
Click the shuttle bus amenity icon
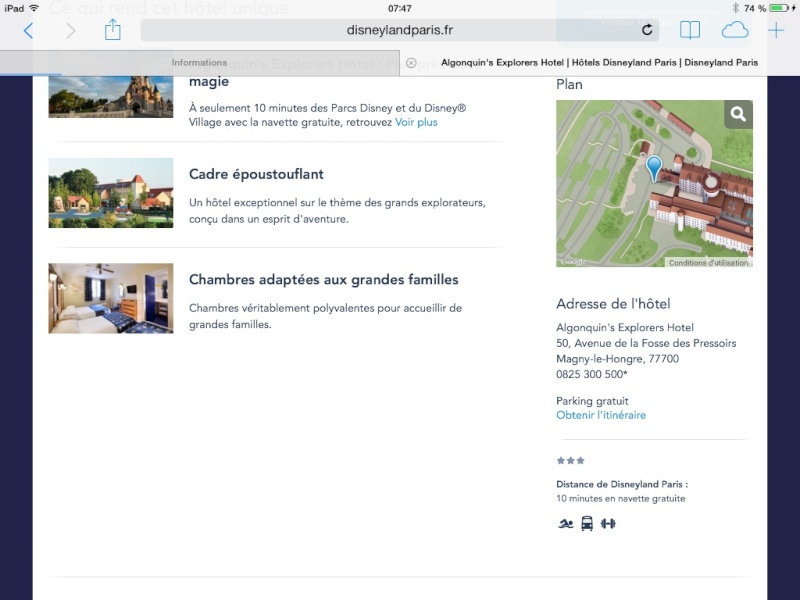587,523
